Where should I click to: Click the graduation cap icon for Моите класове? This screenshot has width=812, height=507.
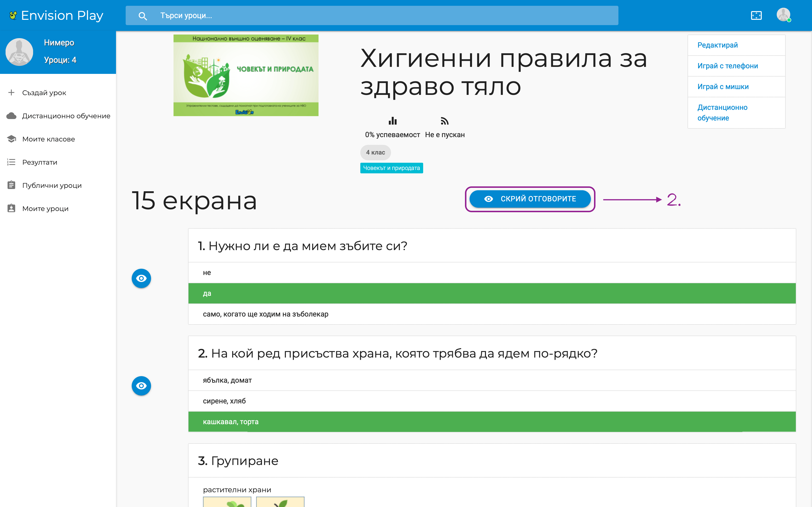11,139
